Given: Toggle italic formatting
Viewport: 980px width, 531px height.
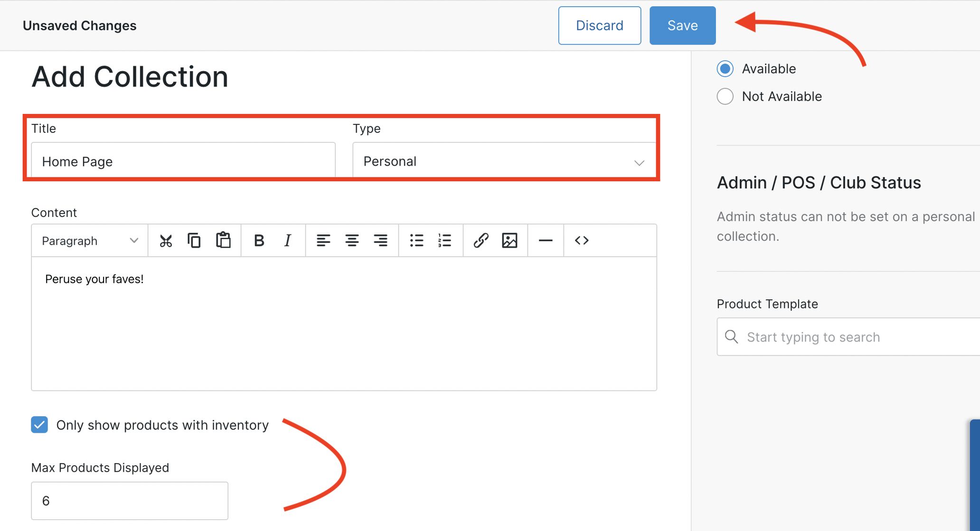Looking at the screenshot, I should point(287,241).
